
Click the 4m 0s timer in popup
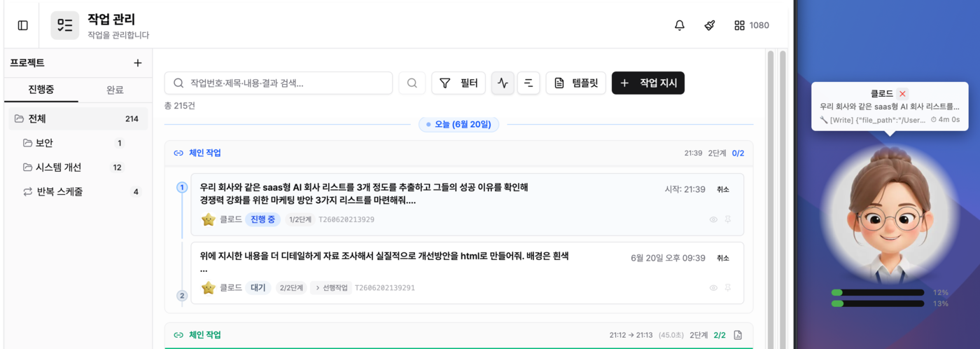pos(945,120)
